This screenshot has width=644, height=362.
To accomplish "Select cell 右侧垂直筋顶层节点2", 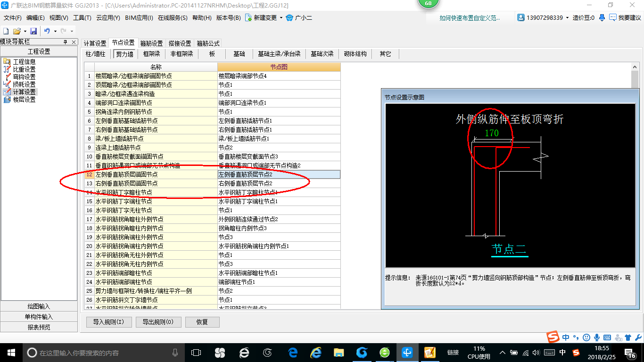I will pos(279,183).
